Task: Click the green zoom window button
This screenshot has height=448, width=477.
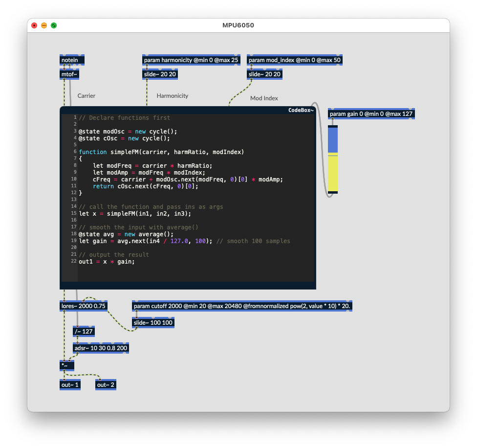Action: [x=54, y=25]
